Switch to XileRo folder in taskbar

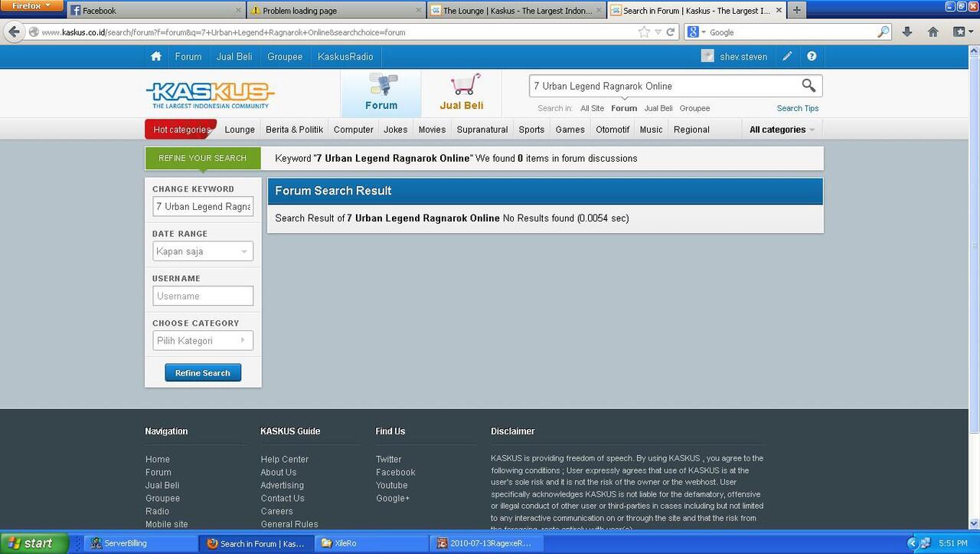click(370, 543)
